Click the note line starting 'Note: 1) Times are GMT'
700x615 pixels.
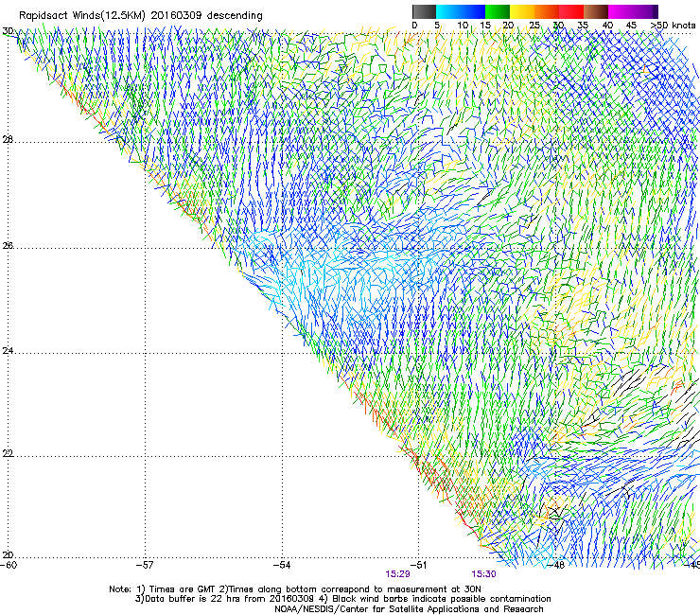295,589
